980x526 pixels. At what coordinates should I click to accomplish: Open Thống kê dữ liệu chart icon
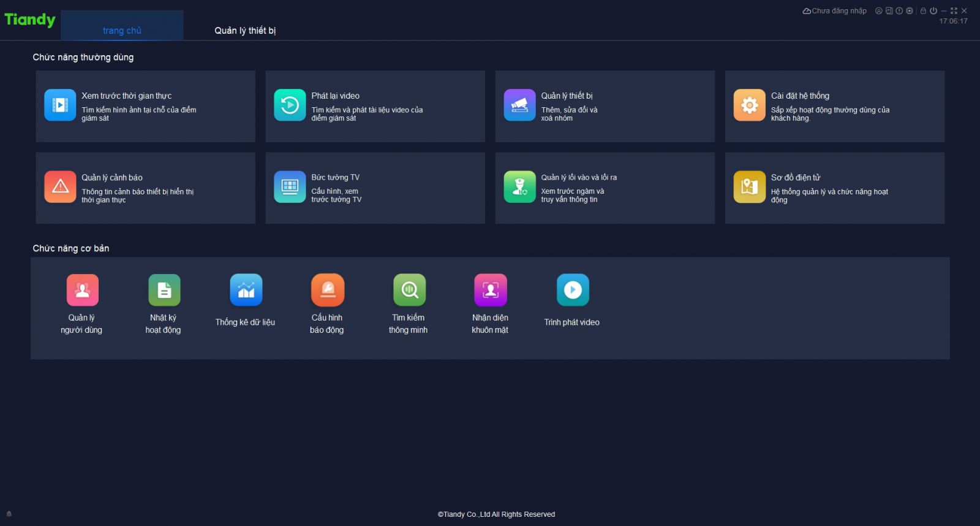click(x=246, y=290)
